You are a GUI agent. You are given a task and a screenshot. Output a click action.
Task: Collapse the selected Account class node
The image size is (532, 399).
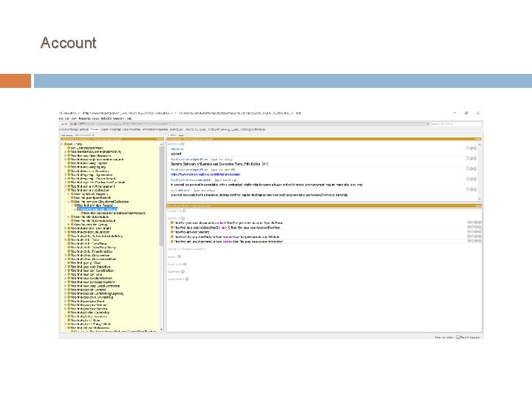point(75,209)
